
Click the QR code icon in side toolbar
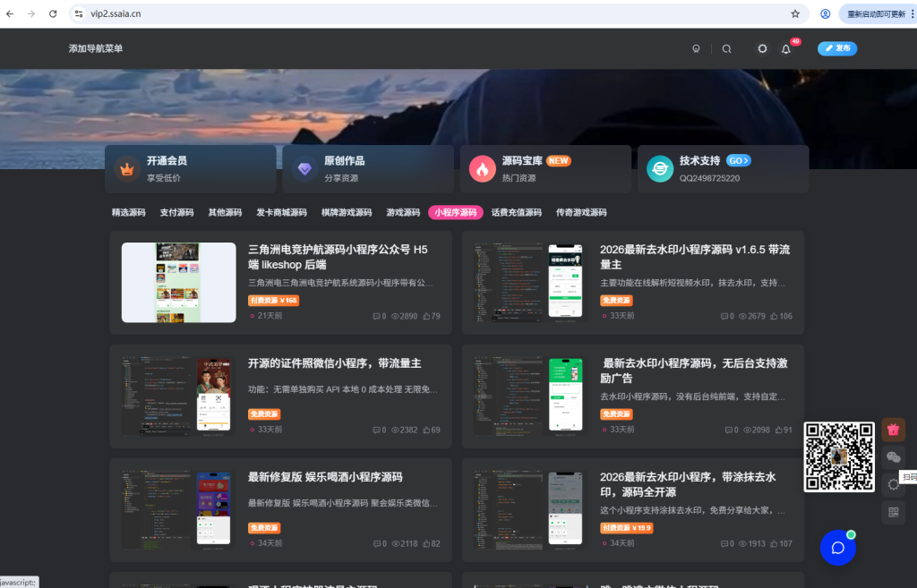[893, 512]
